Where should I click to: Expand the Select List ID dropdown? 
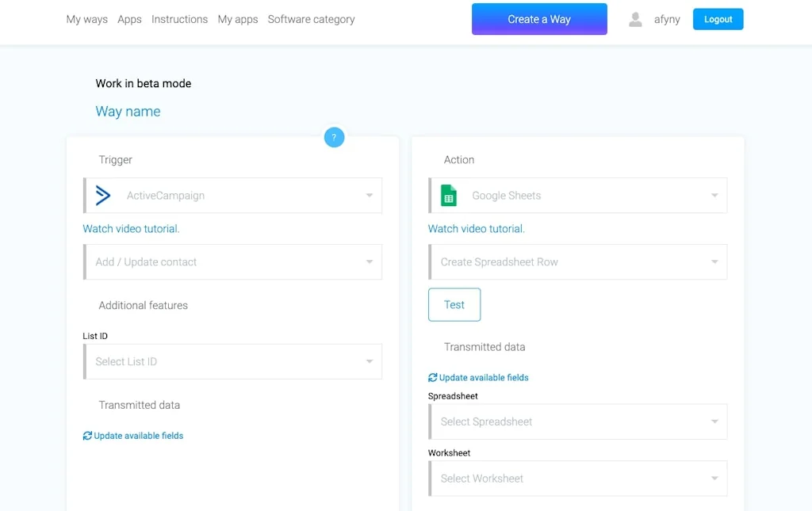coord(369,362)
